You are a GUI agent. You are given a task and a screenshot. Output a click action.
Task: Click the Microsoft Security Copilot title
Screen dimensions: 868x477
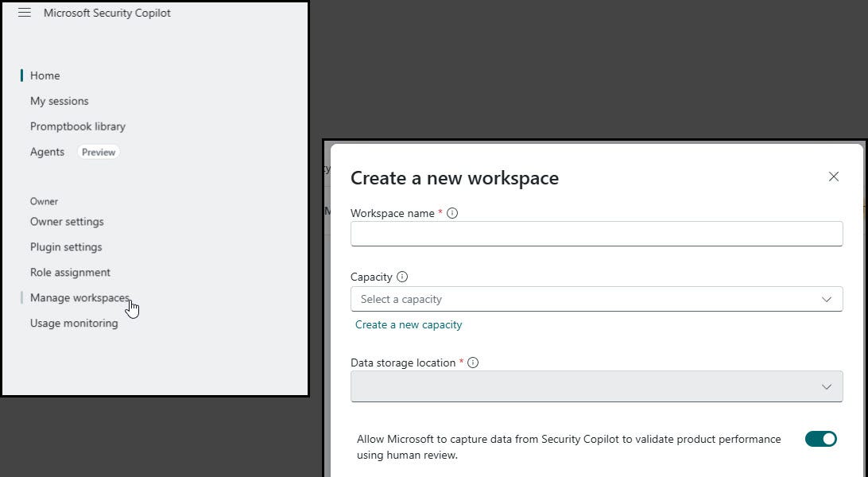(107, 13)
